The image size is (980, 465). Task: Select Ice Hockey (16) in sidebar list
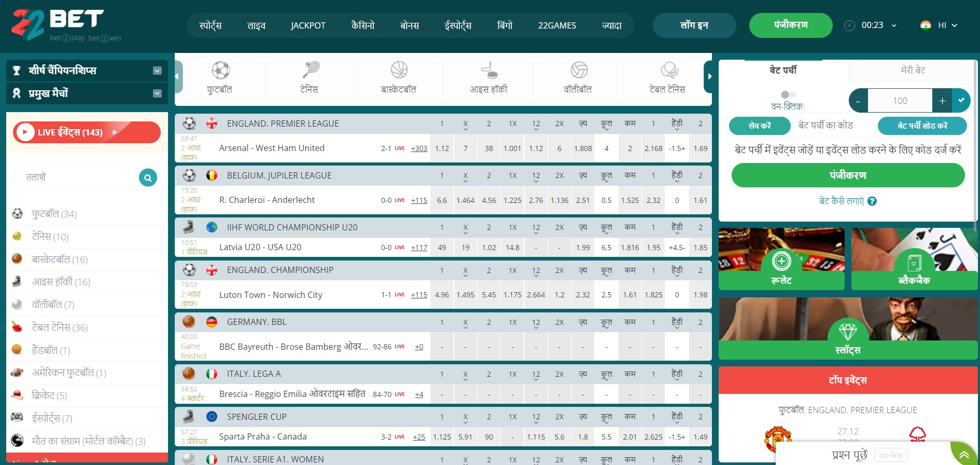[x=87, y=282]
